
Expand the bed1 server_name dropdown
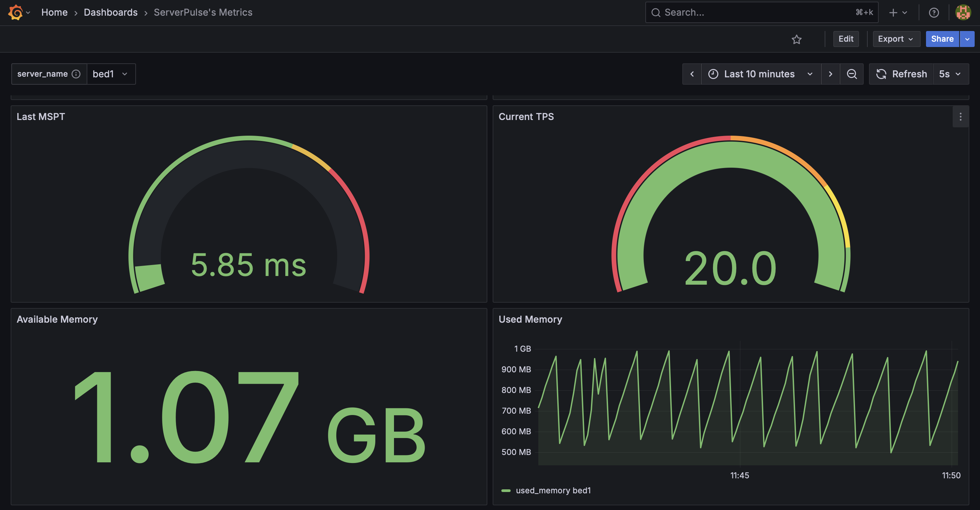click(x=111, y=74)
